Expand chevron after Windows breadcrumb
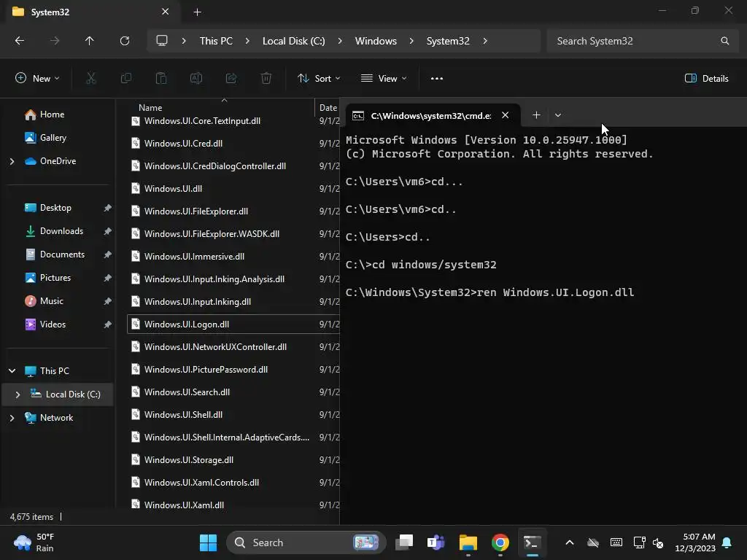 411,41
